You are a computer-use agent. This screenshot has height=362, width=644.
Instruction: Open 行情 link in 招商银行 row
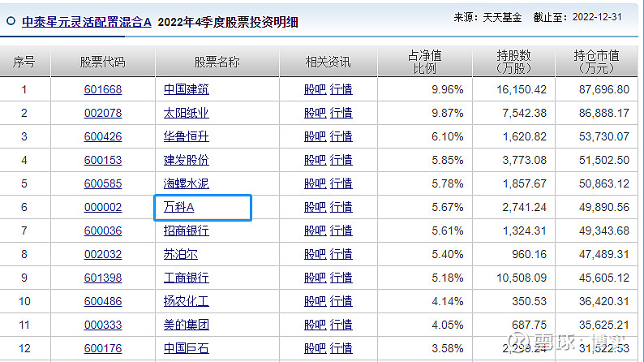tap(341, 231)
